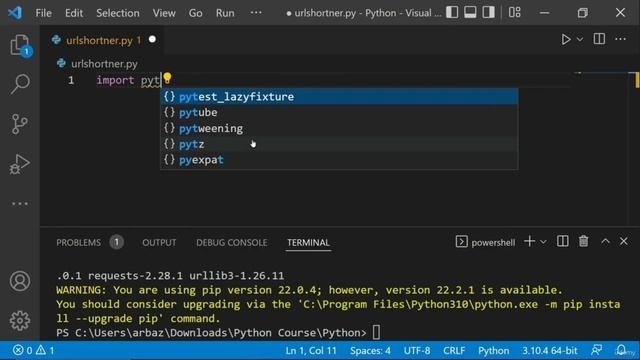The height and width of the screenshot is (360, 640).
Task: Choose pyexpat from autocomplete list
Action: (x=339, y=160)
